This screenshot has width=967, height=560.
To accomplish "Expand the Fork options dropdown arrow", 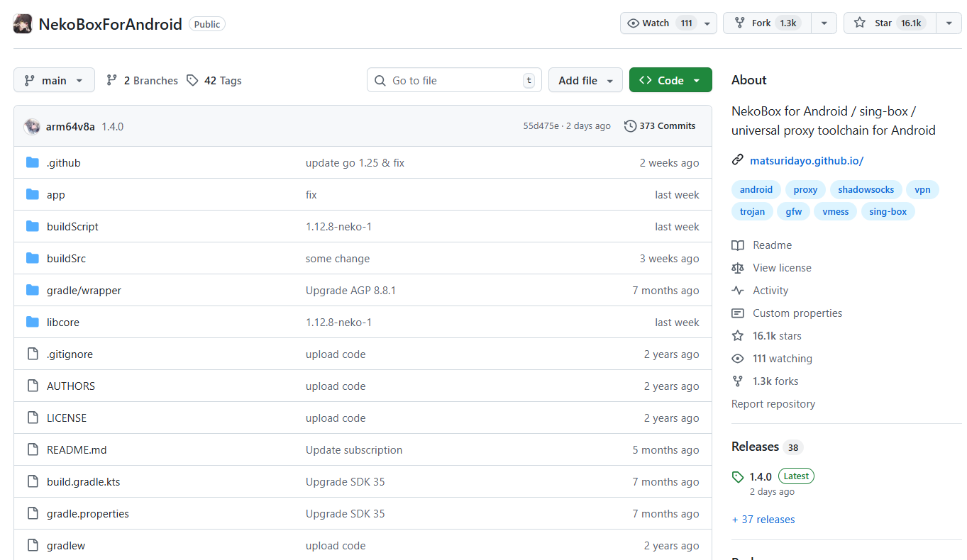I will (x=824, y=23).
